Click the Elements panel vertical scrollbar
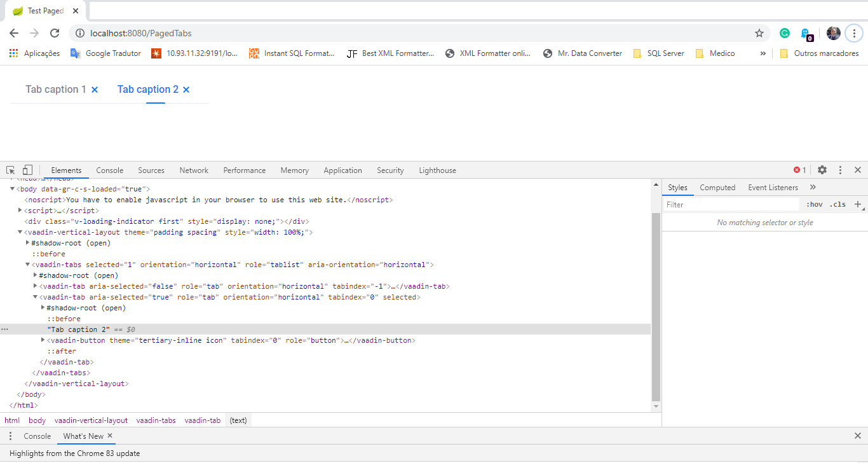The width and height of the screenshot is (868, 463). tap(656, 305)
